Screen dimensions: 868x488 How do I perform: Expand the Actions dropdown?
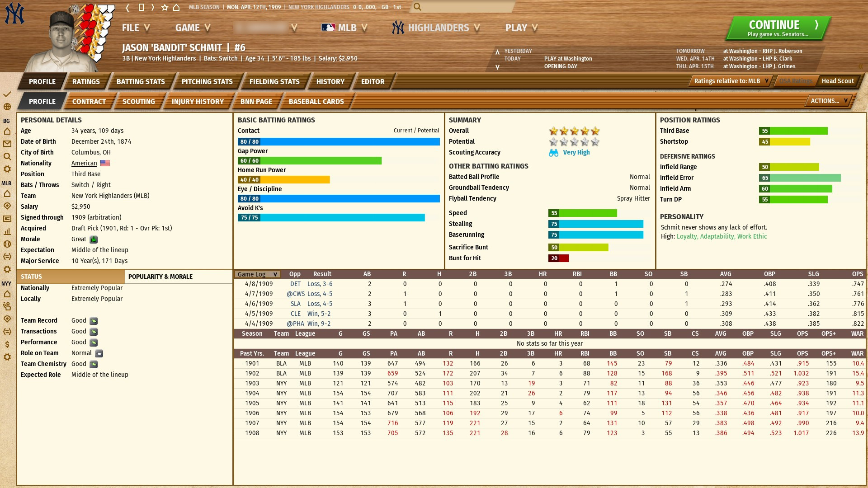coord(828,101)
